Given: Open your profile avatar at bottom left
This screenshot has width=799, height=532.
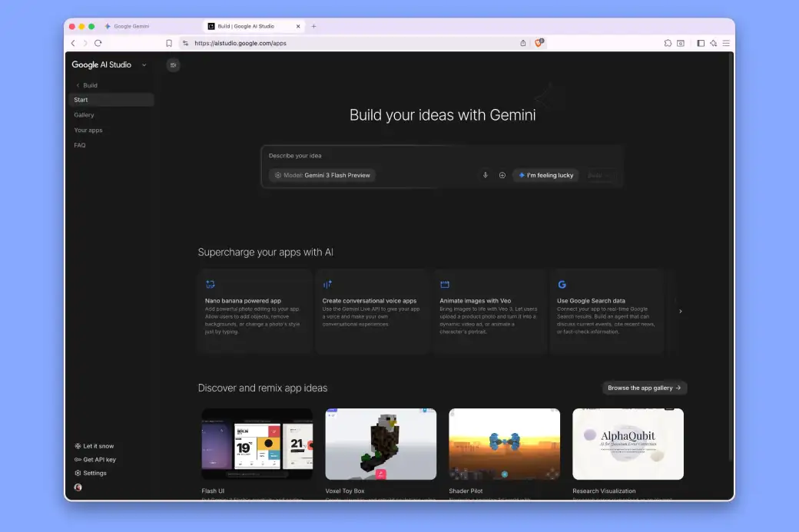Looking at the screenshot, I should [78, 487].
